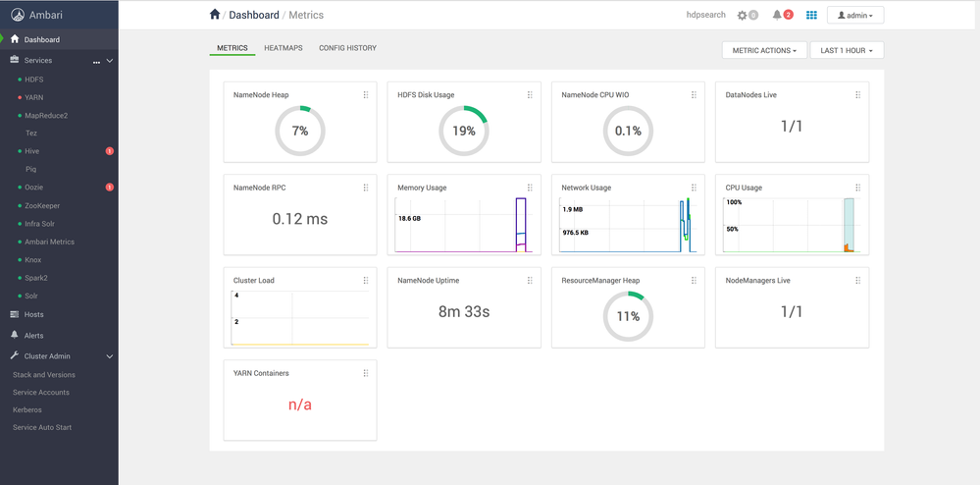Open the views grid icon
The width and height of the screenshot is (980, 485).
point(811,15)
